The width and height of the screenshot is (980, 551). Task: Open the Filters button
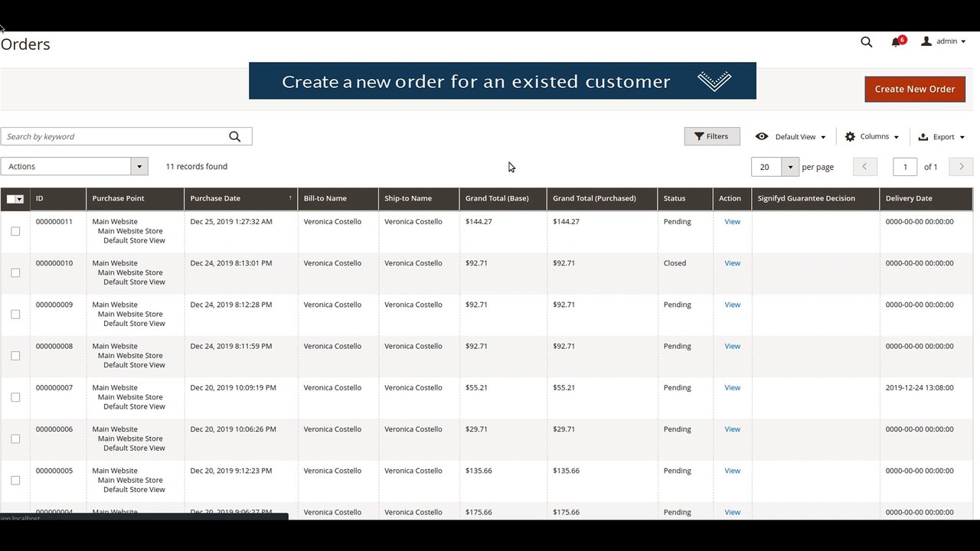point(712,136)
